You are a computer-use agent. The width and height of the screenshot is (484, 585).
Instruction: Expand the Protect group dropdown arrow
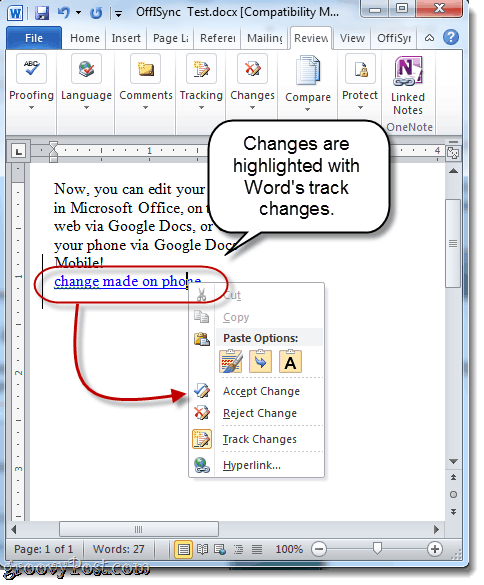pos(360,108)
